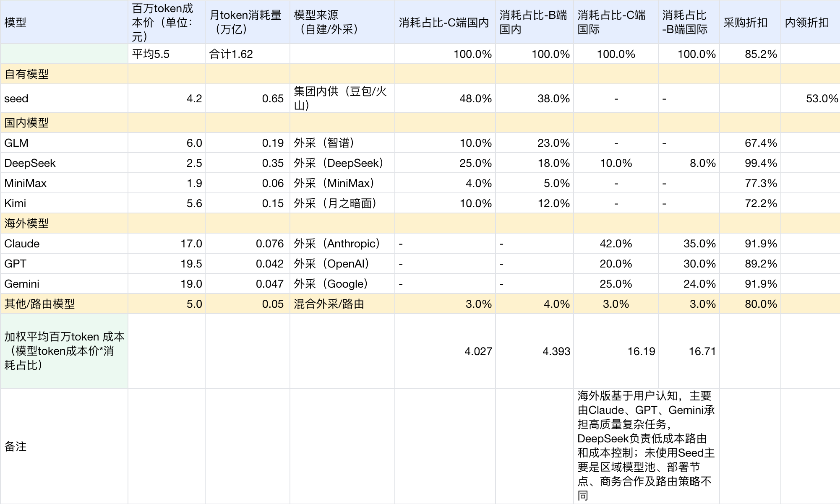Select seed cost price 4.2

click(x=167, y=99)
